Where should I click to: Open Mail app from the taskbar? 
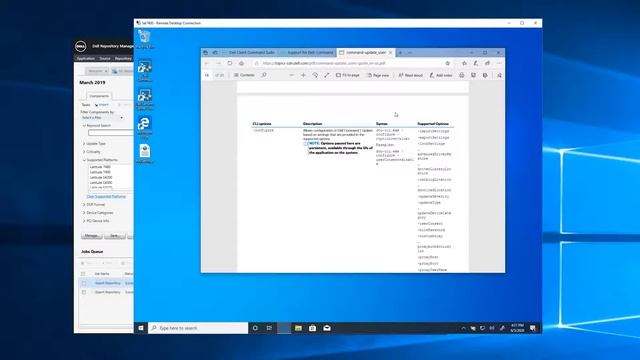[x=327, y=328]
